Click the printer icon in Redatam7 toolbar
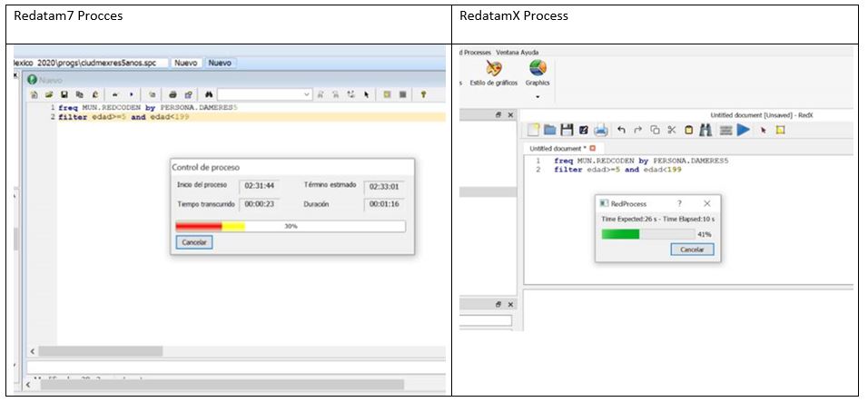 click(173, 93)
